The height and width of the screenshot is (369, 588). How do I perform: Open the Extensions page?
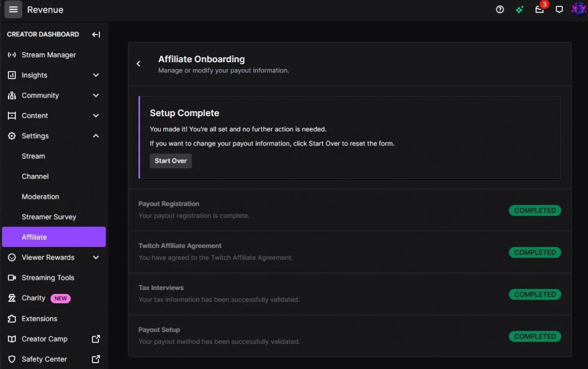point(54,319)
